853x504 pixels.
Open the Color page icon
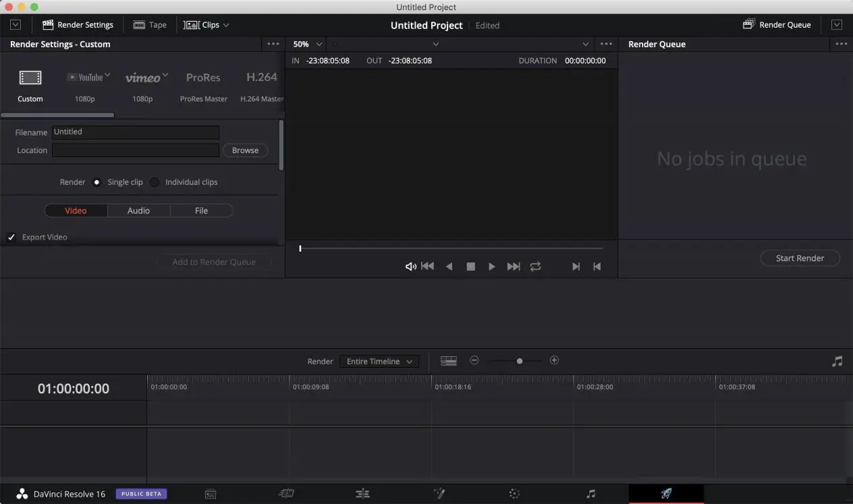tap(514, 494)
